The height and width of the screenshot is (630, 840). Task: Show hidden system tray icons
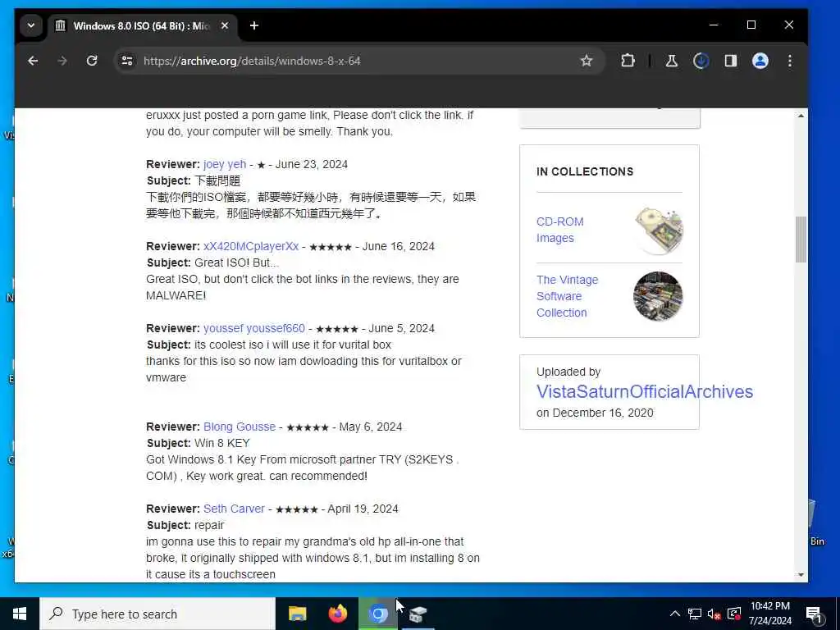[675, 614]
